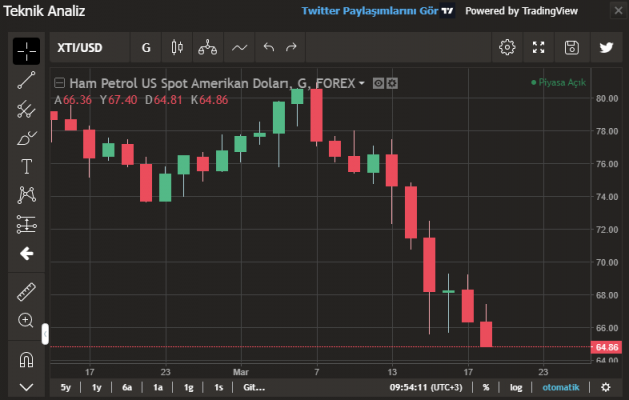Redo the last chart action

(x=291, y=47)
